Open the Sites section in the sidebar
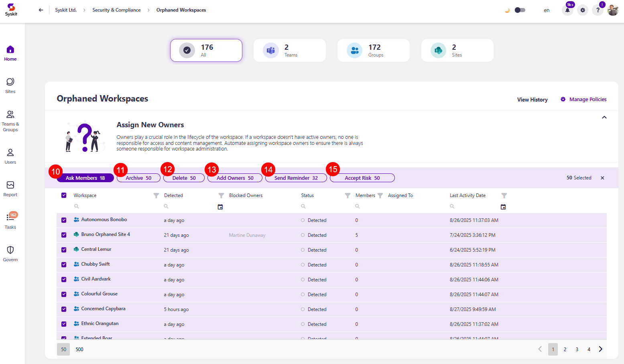The image size is (624, 364). pos(10,85)
